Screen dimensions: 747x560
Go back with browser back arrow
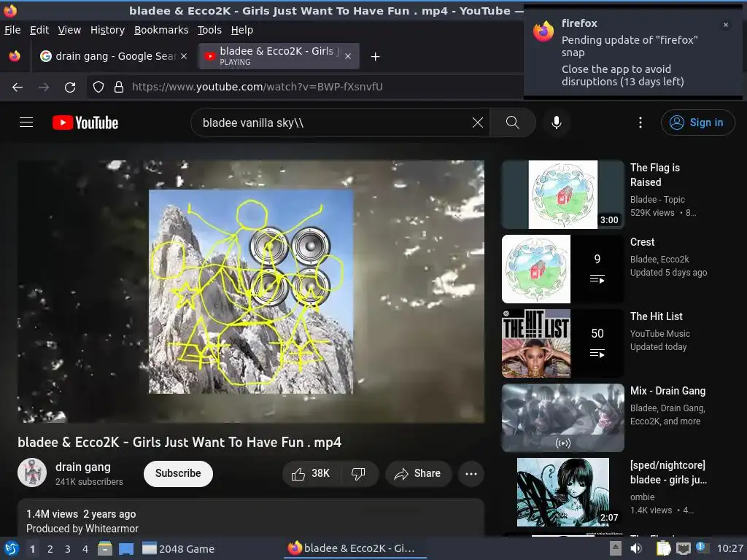(18, 87)
